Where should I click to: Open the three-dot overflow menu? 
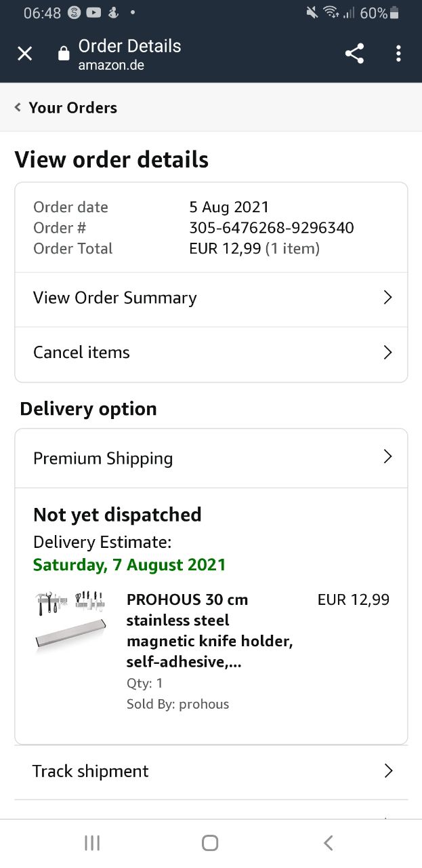point(398,54)
